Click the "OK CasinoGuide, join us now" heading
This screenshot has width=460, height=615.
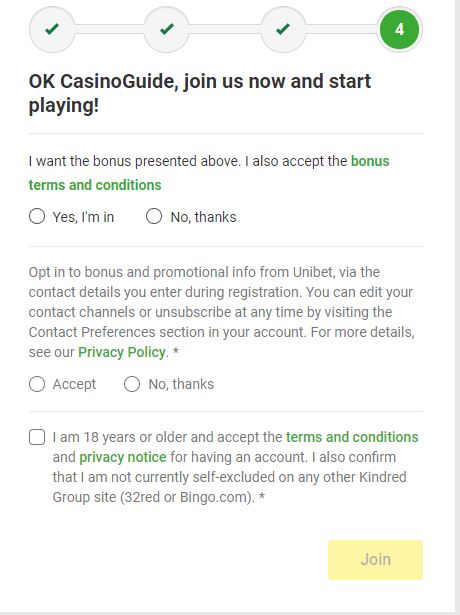coord(200,93)
